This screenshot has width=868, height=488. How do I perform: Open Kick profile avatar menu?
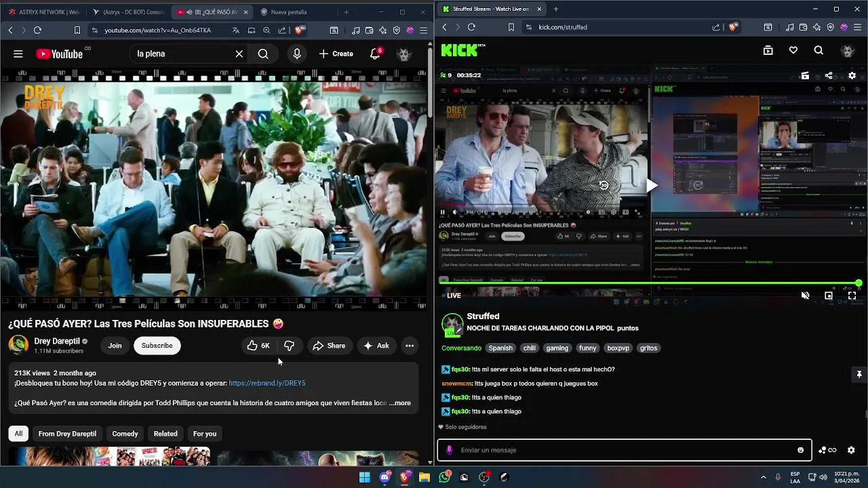click(847, 50)
